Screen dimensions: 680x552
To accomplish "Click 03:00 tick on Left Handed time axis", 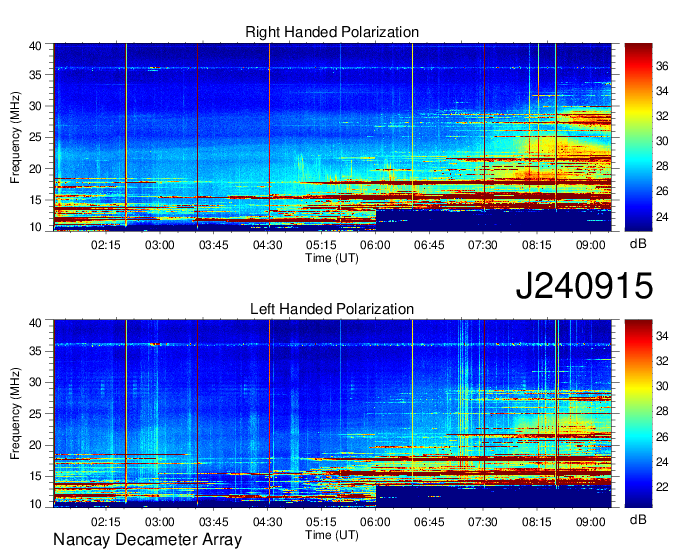I will click(x=160, y=522).
